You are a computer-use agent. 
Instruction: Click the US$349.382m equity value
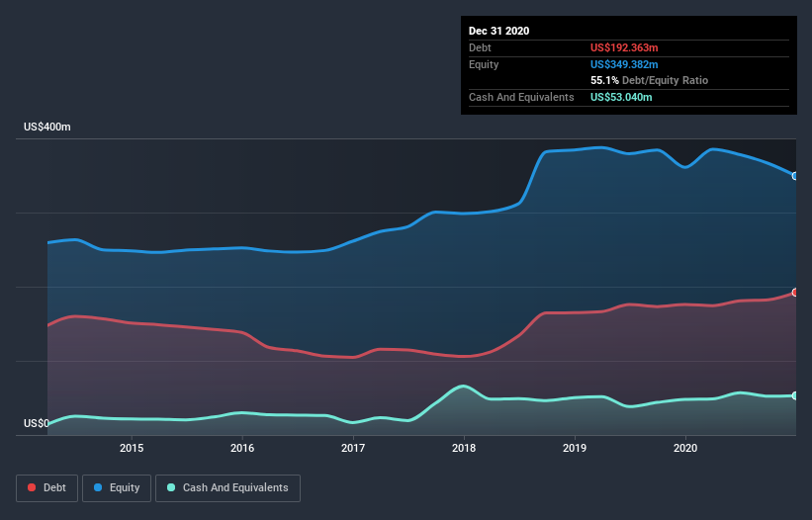[624, 64]
